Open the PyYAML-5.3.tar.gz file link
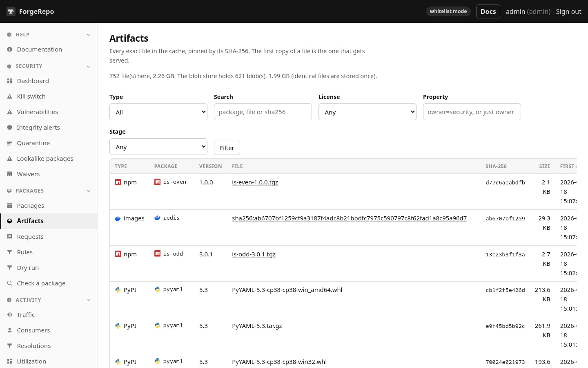Viewport: 588px width, 368px height. click(257, 326)
